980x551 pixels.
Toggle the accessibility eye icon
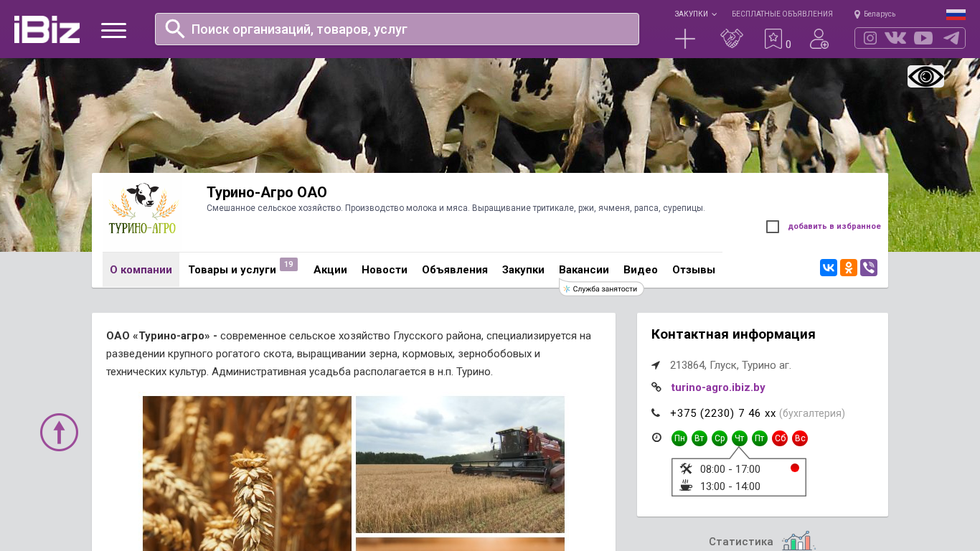click(x=925, y=76)
